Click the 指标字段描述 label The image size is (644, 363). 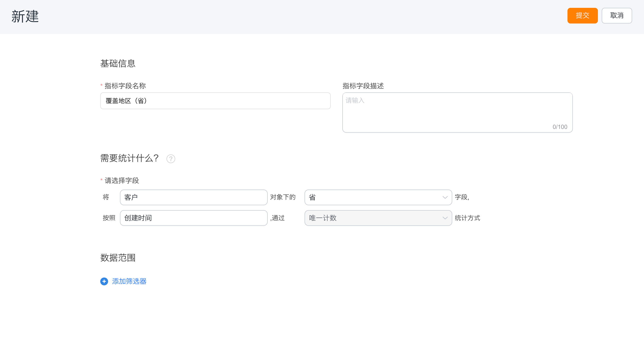point(363,86)
